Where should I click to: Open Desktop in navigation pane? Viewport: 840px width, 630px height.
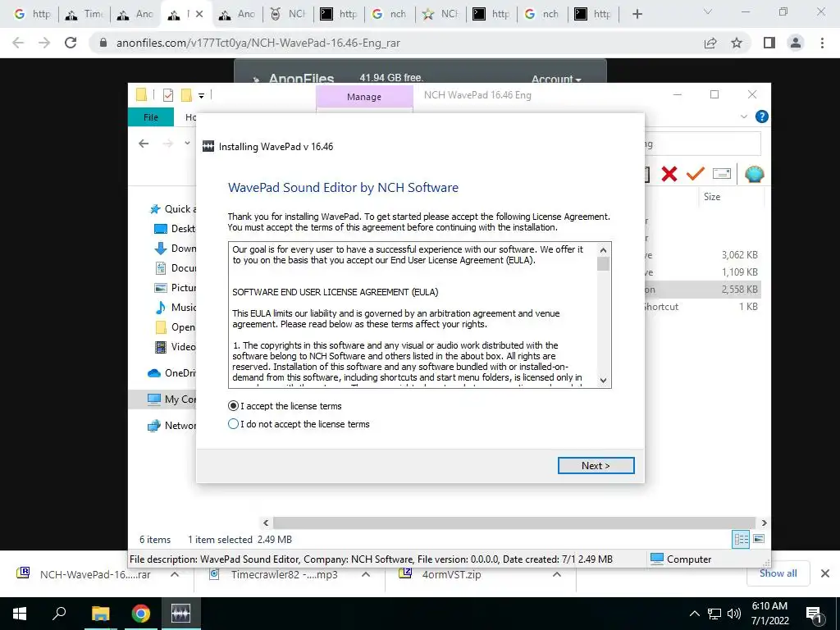point(175,229)
